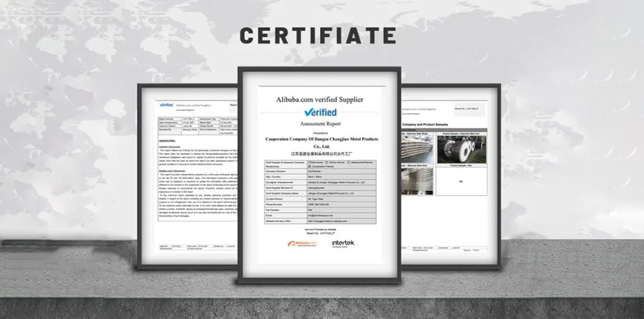This screenshot has height=319, width=644.
Task: Click the stainless steel strip photo, bottom left
Action: tap(418, 181)
